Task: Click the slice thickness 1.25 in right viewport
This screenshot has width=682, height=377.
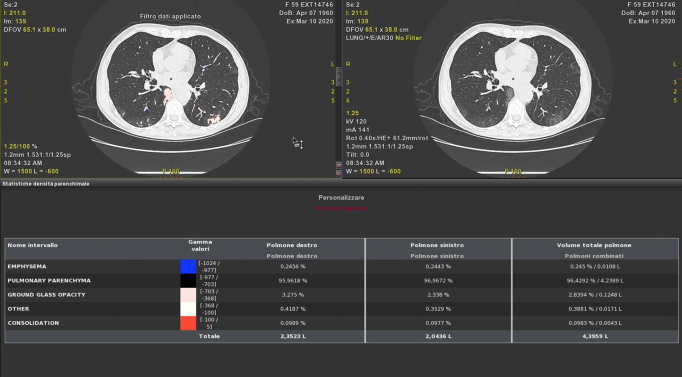Action: [x=352, y=113]
